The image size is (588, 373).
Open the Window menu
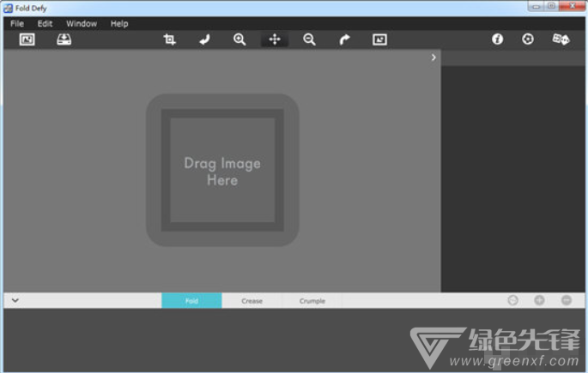pyautogui.click(x=82, y=24)
